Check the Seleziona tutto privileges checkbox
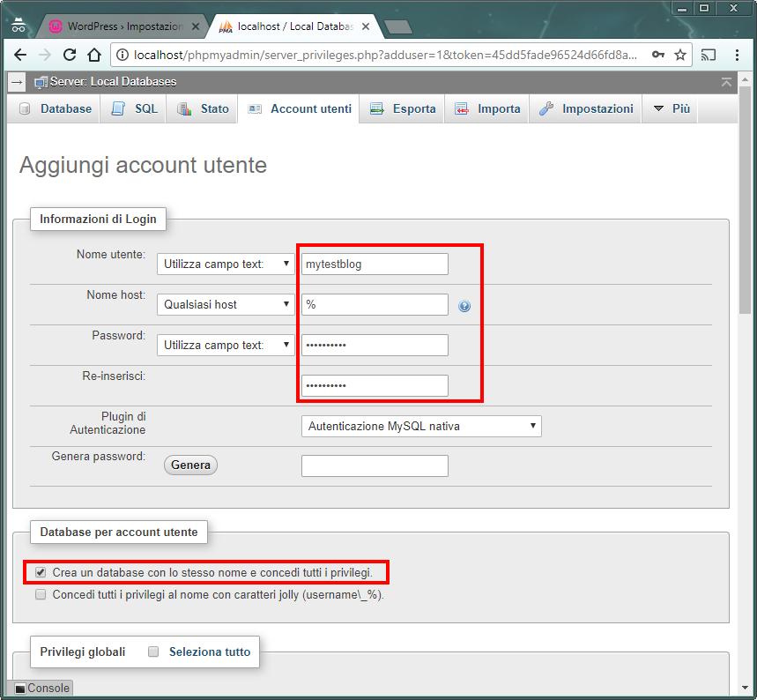 click(x=153, y=652)
